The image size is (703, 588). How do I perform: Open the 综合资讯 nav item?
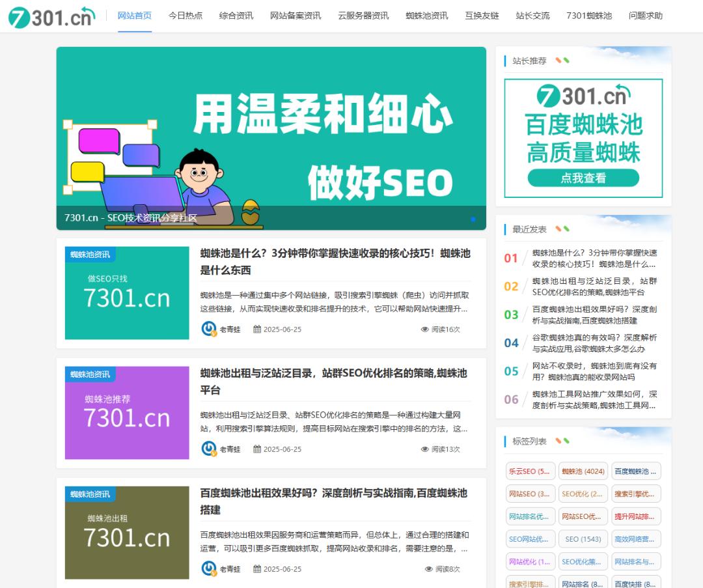pyautogui.click(x=236, y=16)
